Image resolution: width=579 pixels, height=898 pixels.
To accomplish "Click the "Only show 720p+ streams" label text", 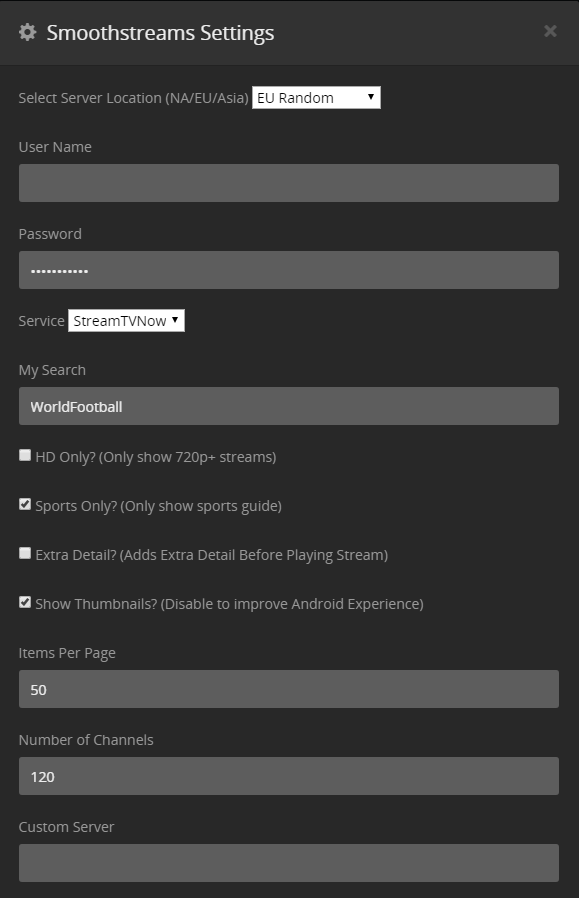I will (187, 457).
